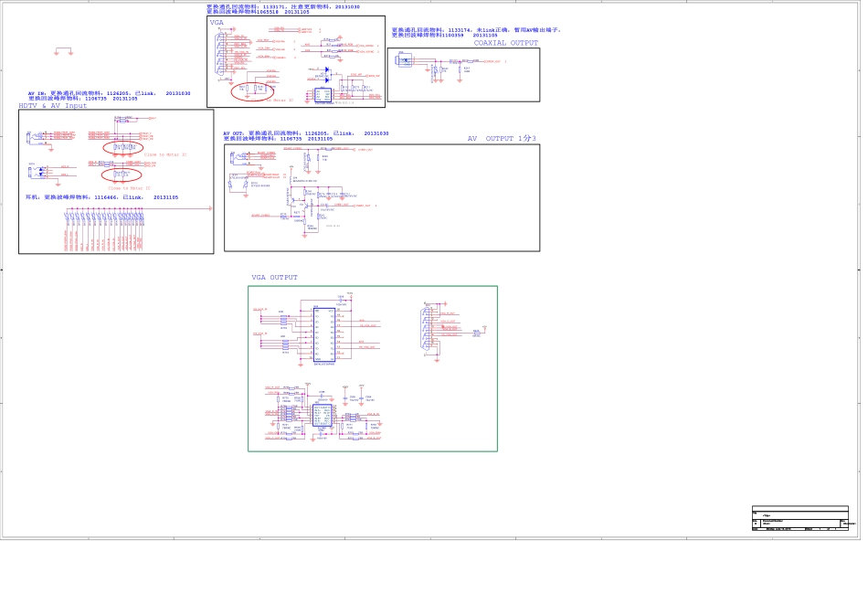Select the blue AV OUT revision note

pyautogui.click(x=305, y=135)
